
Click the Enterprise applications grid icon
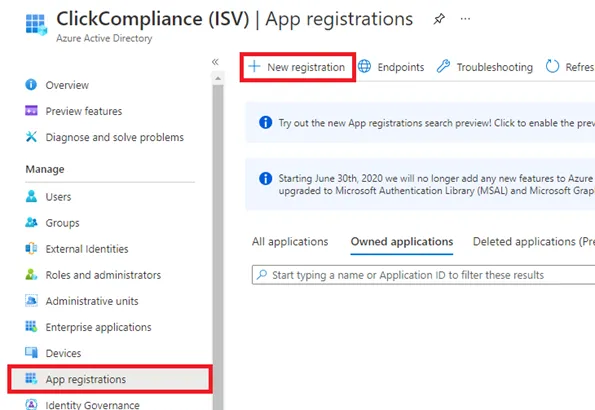pyautogui.click(x=31, y=326)
